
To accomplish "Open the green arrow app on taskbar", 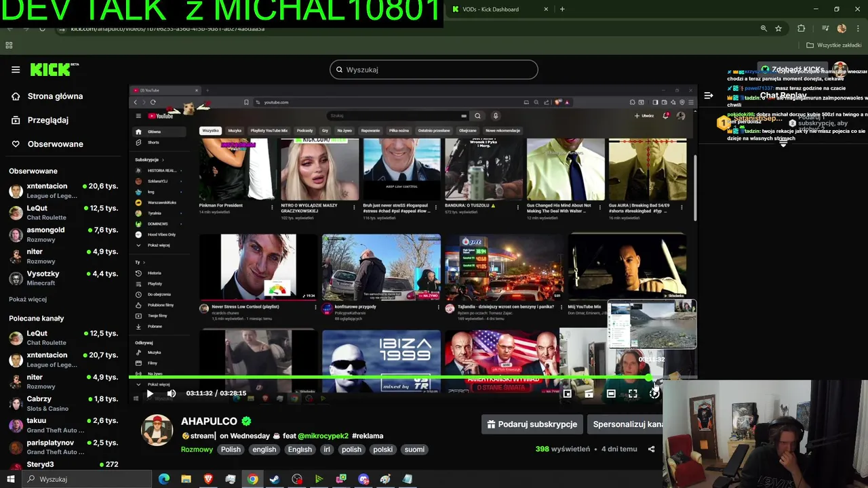I will coord(319,479).
